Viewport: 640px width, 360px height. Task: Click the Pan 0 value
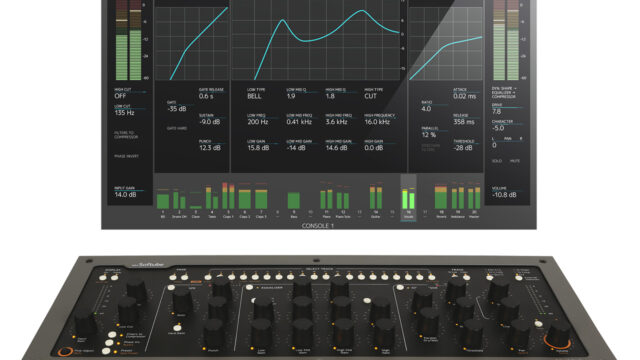click(x=494, y=145)
